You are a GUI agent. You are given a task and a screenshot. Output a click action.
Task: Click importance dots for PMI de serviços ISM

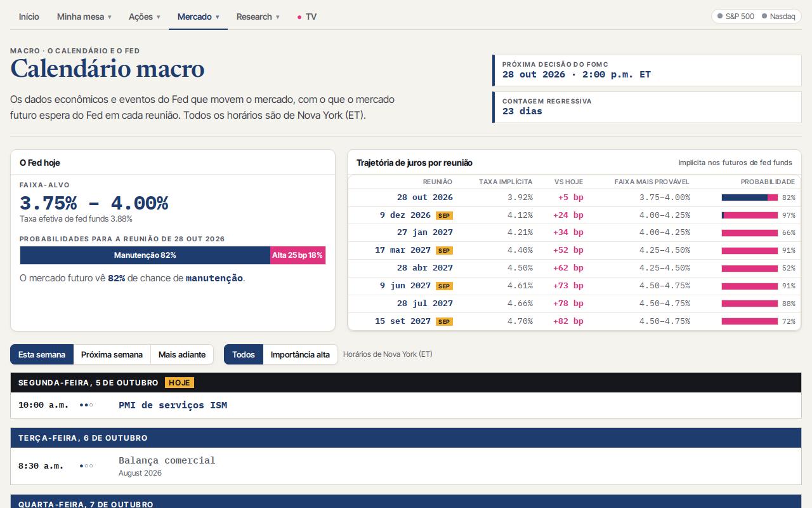(x=86, y=405)
